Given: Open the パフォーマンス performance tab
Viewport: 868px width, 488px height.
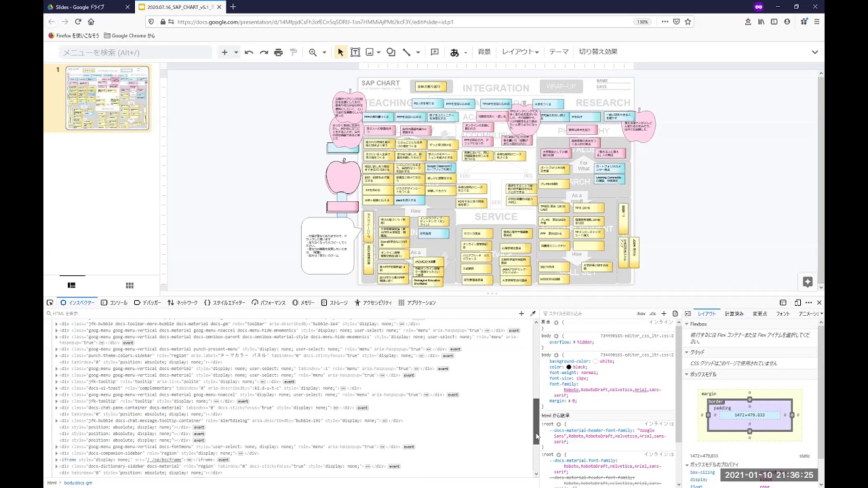Looking at the screenshot, I should pos(269,303).
